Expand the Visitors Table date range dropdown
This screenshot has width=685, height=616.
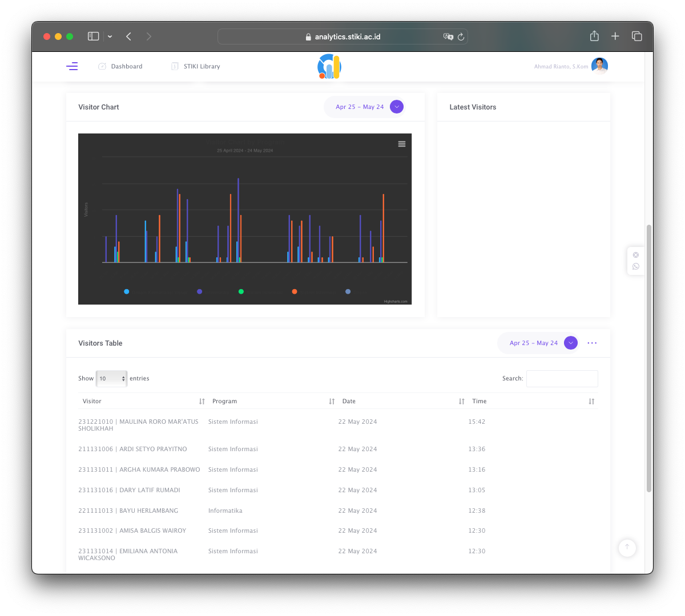571,343
